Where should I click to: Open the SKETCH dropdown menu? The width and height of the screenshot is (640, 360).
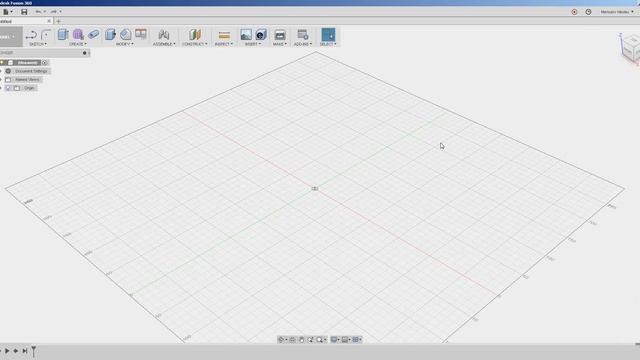[x=38, y=44]
